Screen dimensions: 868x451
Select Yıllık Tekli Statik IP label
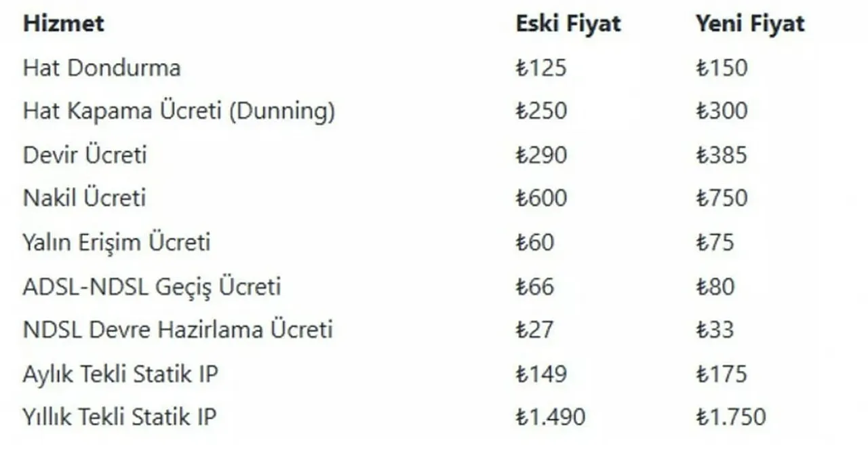click(120, 416)
